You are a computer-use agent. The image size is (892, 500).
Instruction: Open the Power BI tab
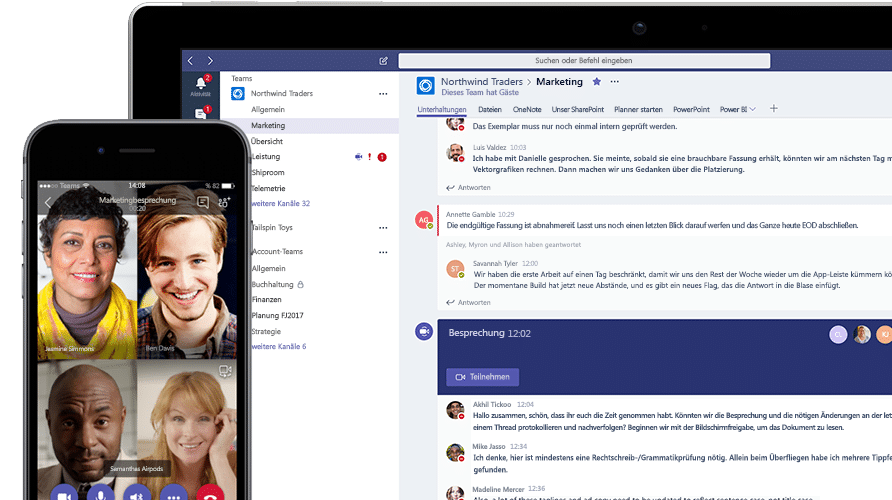(733, 109)
